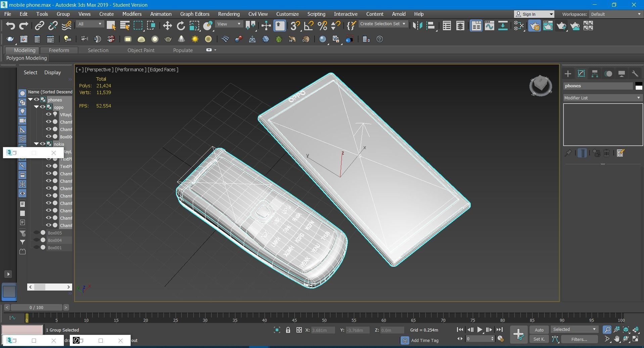
Task: Open the Display panel tab
Action: coord(622,74)
